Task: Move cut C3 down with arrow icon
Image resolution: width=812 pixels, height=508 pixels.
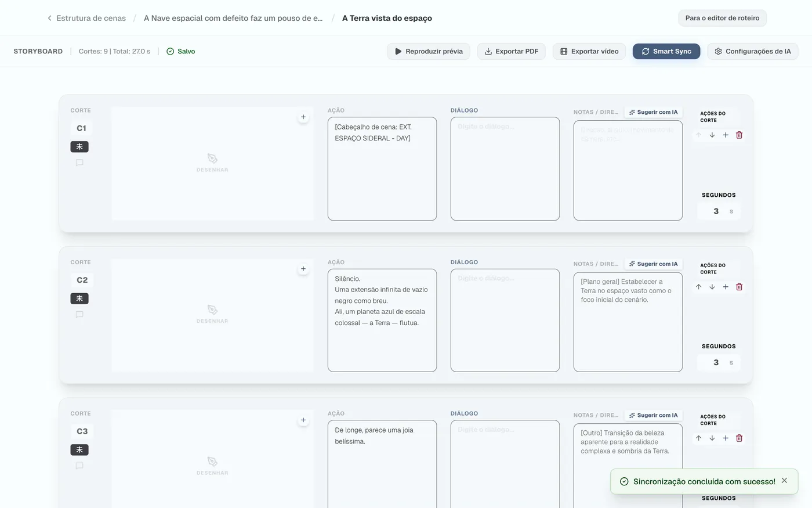Action: [712, 438]
